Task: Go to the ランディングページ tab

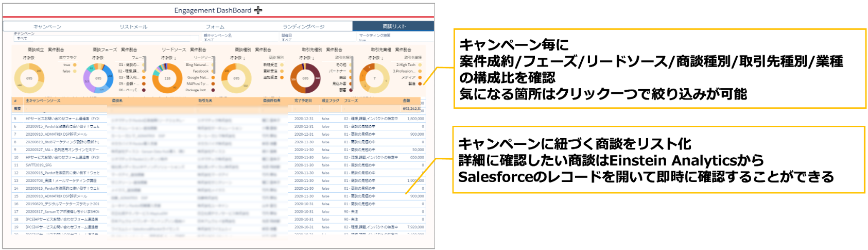Action: (x=304, y=26)
